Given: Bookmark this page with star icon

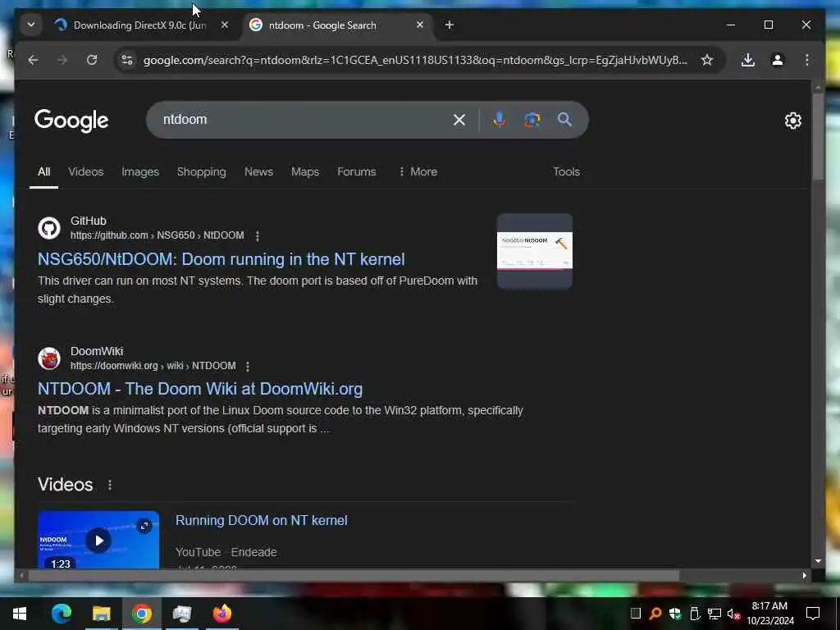Looking at the screenshot, I should pos(707,60).
